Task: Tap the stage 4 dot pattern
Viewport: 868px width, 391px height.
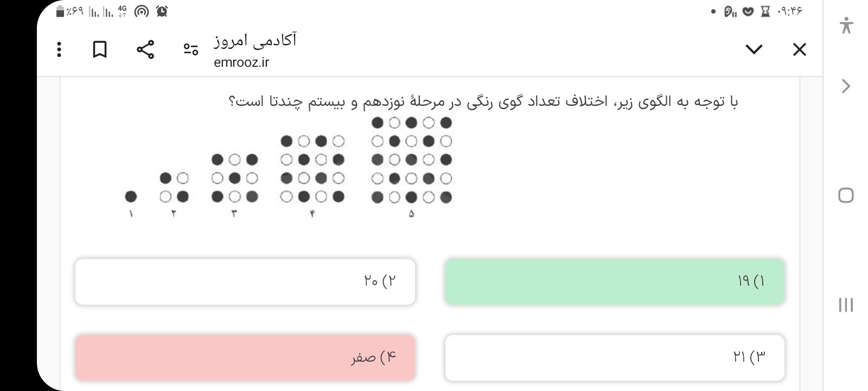Action: coord(312,169)
